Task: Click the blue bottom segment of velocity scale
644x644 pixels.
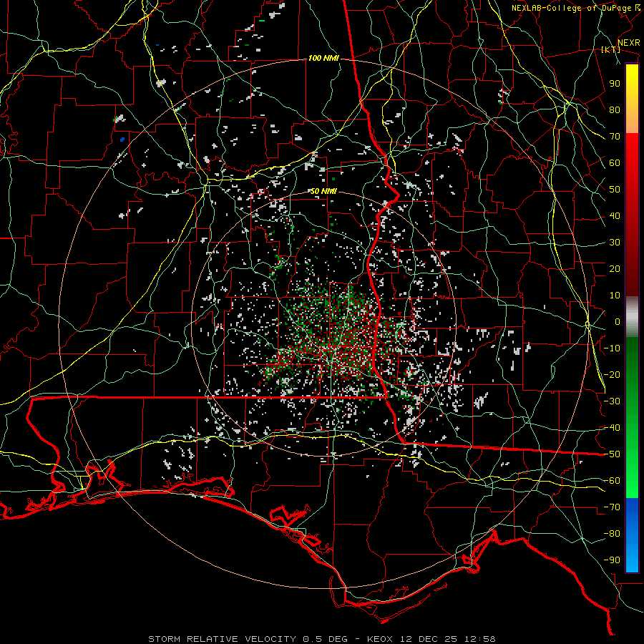Action: (632, 535)
